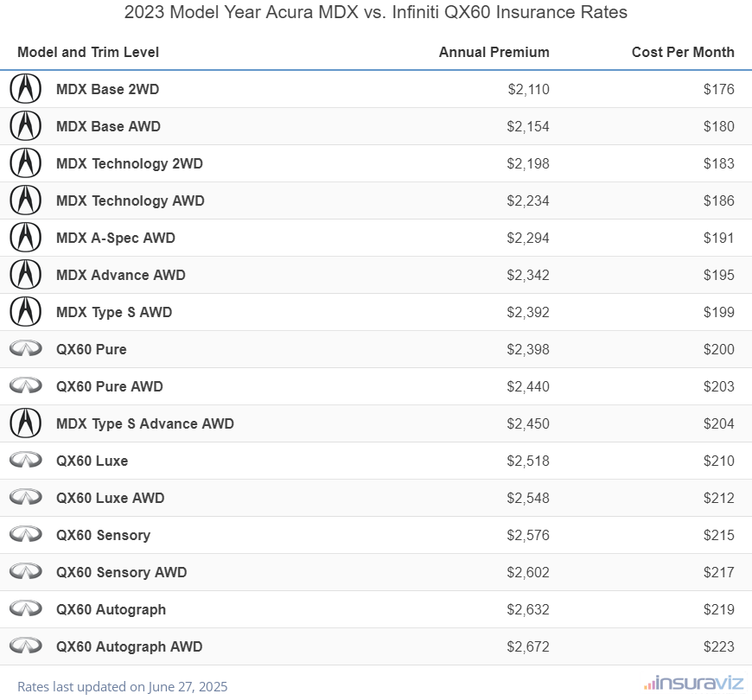
Task: Click the $176 monthly cost value
Action: (719, 89)
